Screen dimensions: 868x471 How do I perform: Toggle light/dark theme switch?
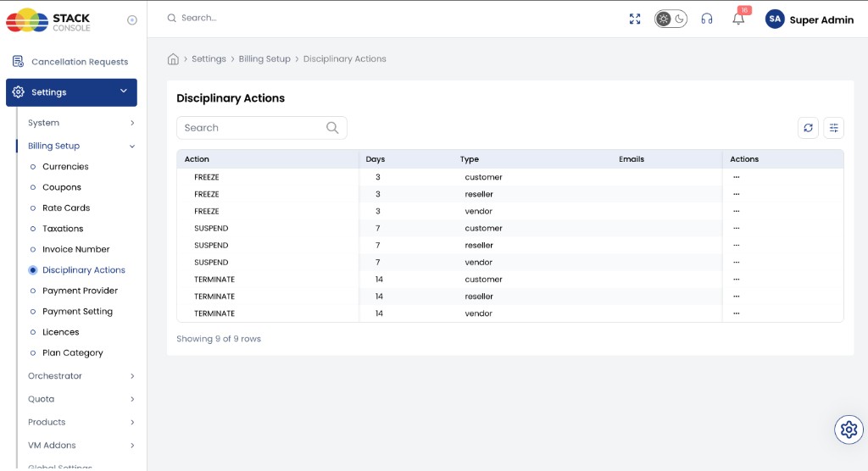[x=670, y=19]
